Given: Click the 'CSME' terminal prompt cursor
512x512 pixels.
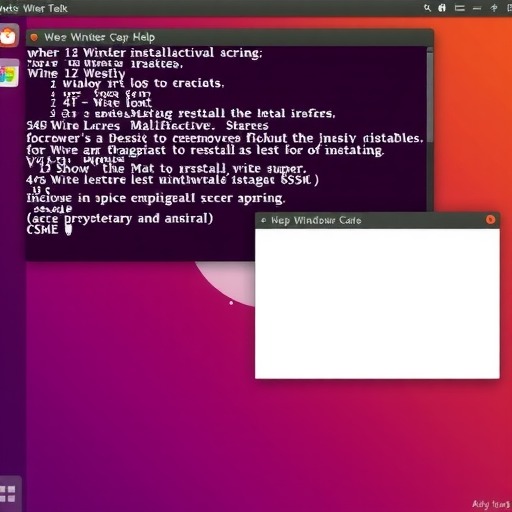Looking at the screenshot, I should tap(68, 230).
